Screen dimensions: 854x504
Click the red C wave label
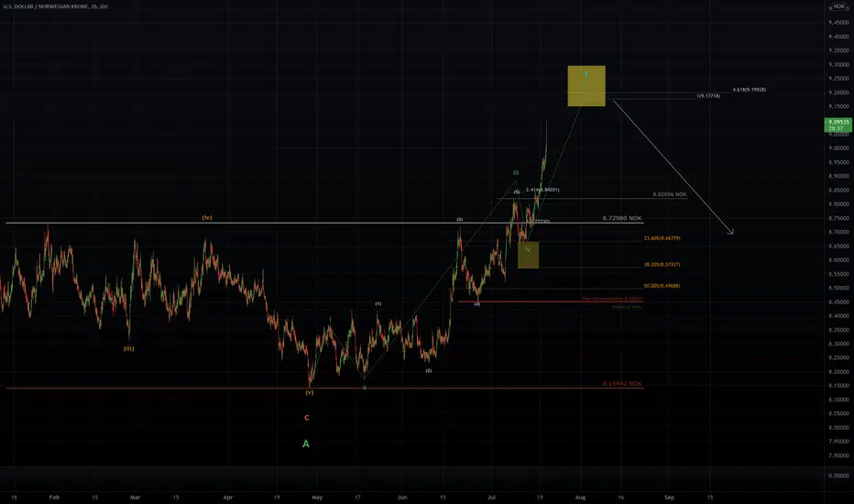coord(307,418)
